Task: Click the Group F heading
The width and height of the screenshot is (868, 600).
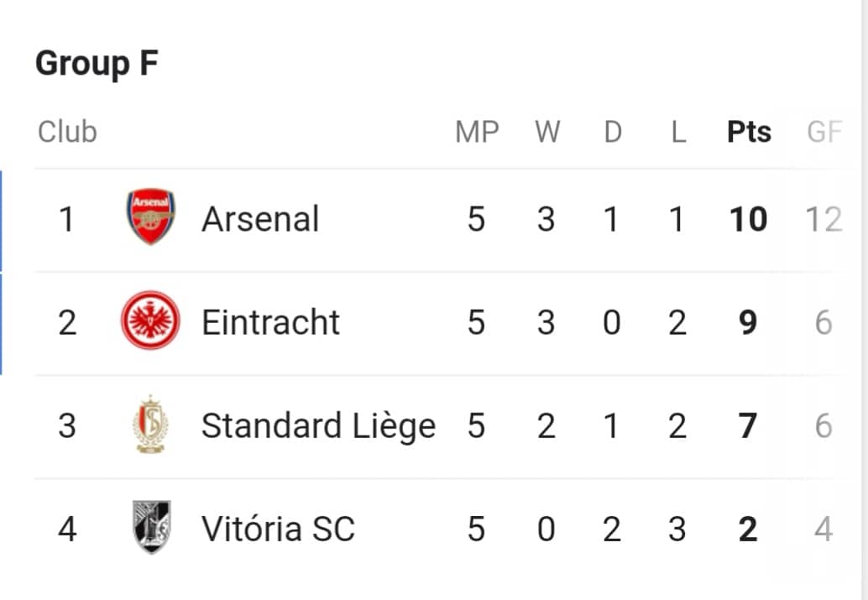Action: point(97,64)
